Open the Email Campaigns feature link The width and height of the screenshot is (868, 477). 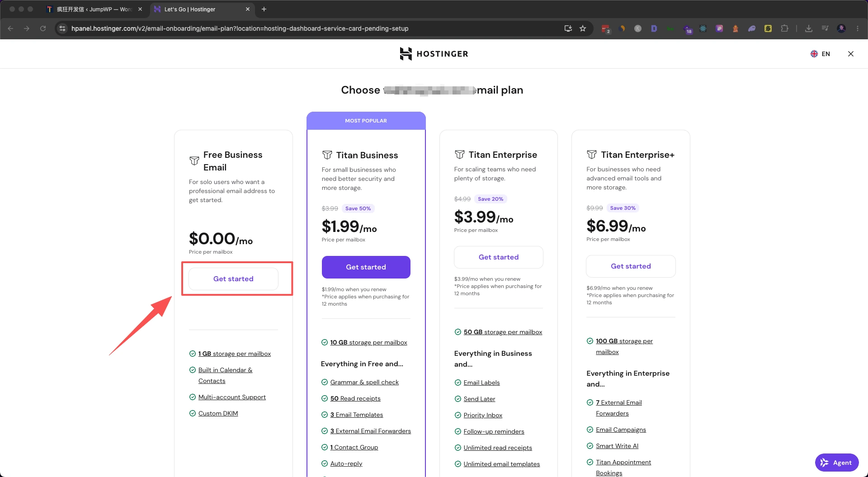click(x=621, y=430)
